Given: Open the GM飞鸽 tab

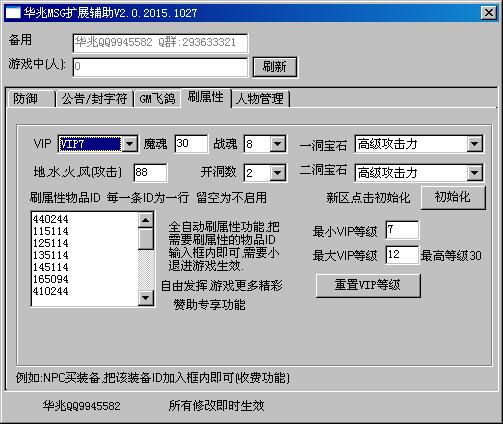Looking at the screenshot, I should (157, 99).
